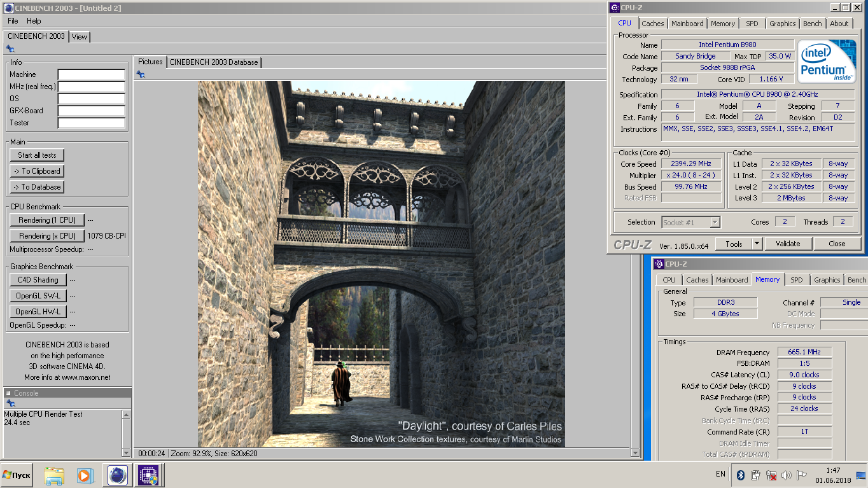Click the Start all tests button
The height and width of the screenshot is (488, 868).
pyautogui.click(x=37, y=155)
